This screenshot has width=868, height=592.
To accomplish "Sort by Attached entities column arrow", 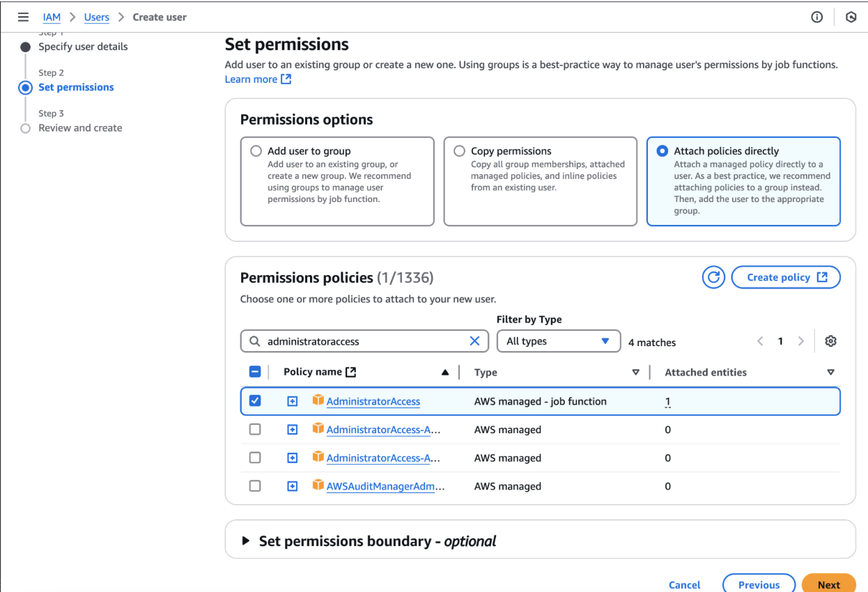I will tap(830, 373).
